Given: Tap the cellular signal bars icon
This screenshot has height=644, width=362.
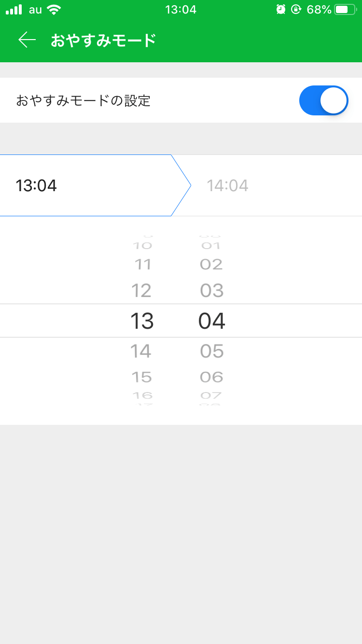Looking at the screenshot, I should tap(14, 9).
